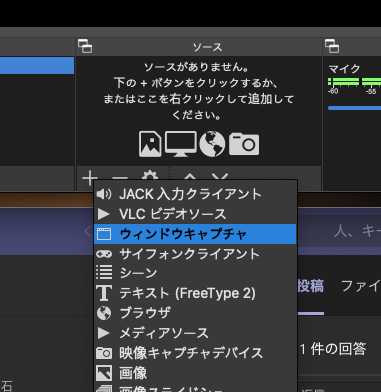Adjust the マイク volume slider

coord(354,108)
